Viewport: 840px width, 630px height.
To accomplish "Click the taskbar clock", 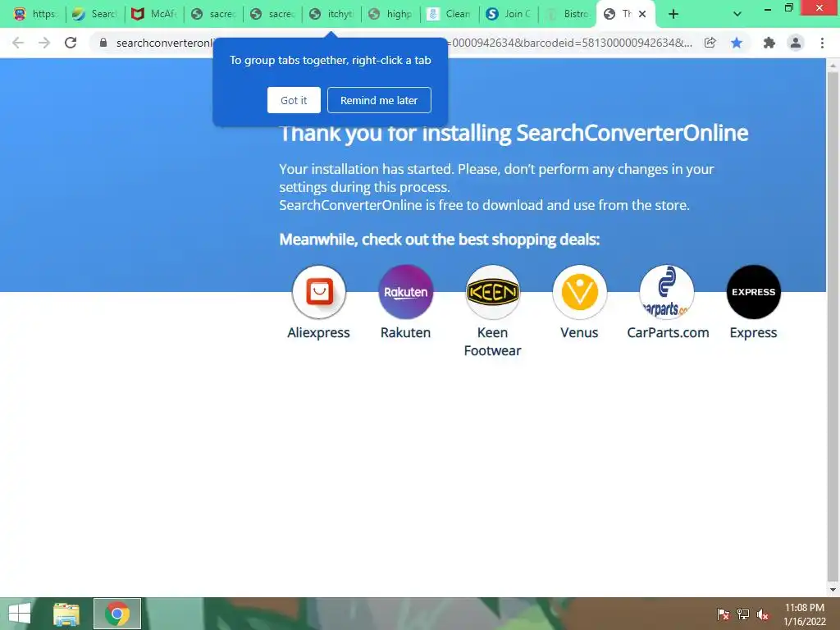I will (804, 614).
